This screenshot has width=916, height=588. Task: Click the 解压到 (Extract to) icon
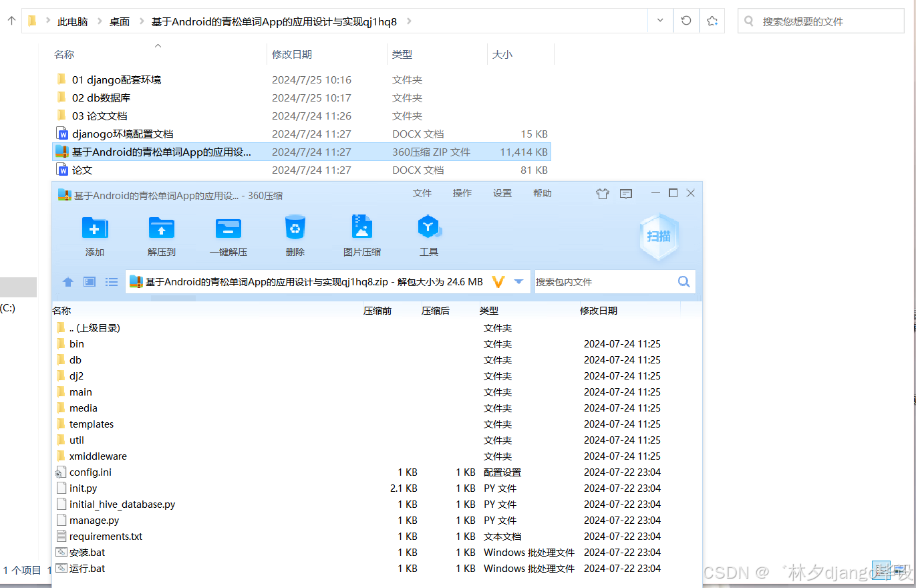[x=162, y=228]
